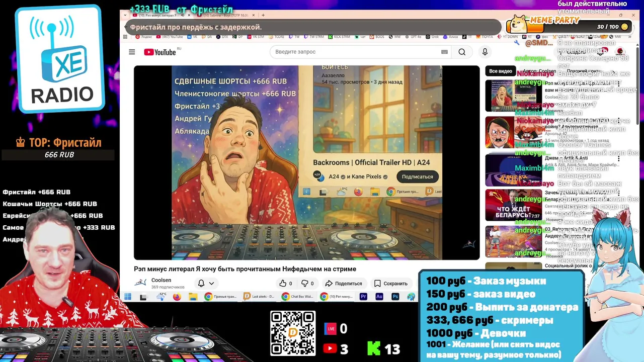Go to the YouTube home logo
This screenshot has width=644, height=362.
click(160, 52)
